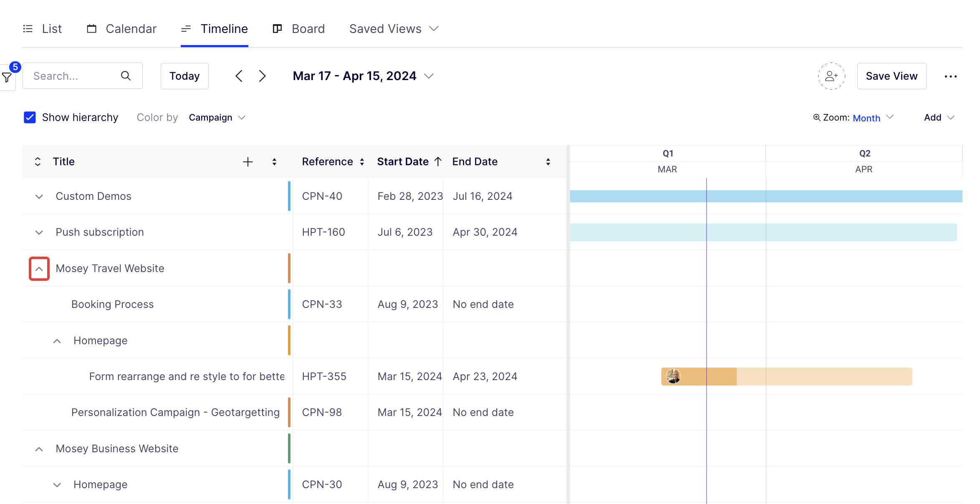
Task: Click the add member avatar icon
Action: pos(831,76)
